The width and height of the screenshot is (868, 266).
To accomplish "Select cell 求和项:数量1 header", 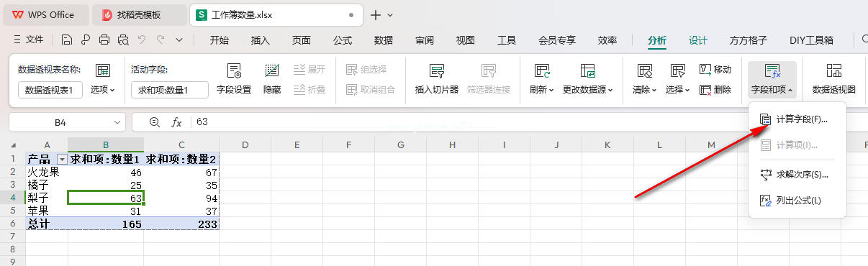I will coord(105,159).
